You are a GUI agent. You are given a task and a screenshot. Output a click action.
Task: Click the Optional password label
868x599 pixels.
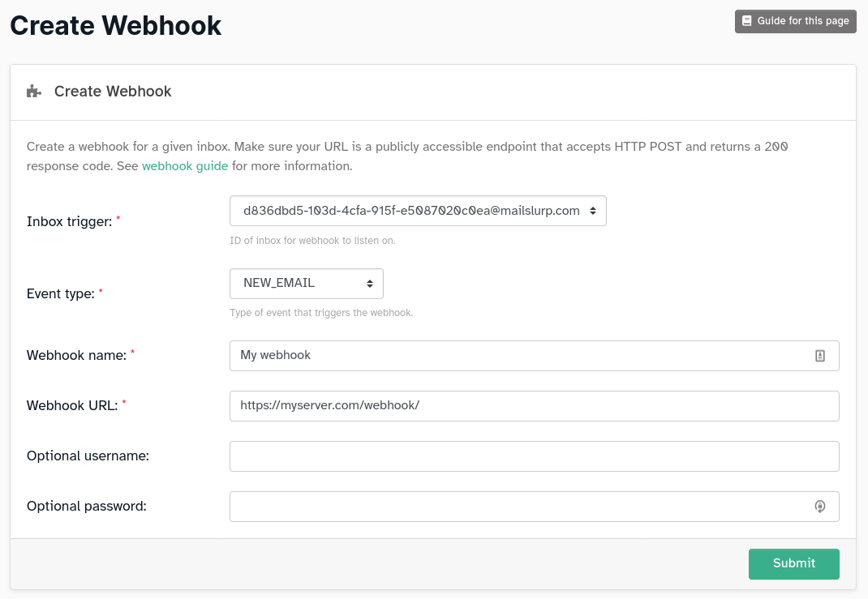tap(86, 506)
